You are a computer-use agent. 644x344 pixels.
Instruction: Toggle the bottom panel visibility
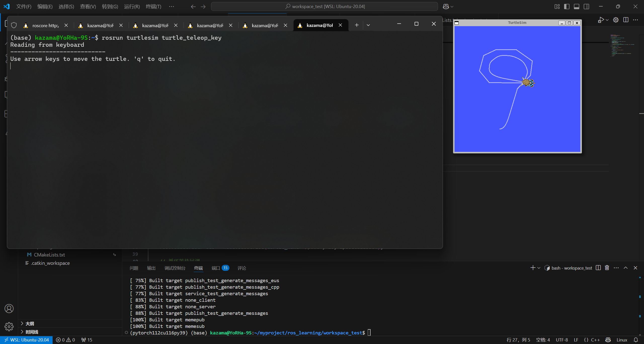point(577,7)
